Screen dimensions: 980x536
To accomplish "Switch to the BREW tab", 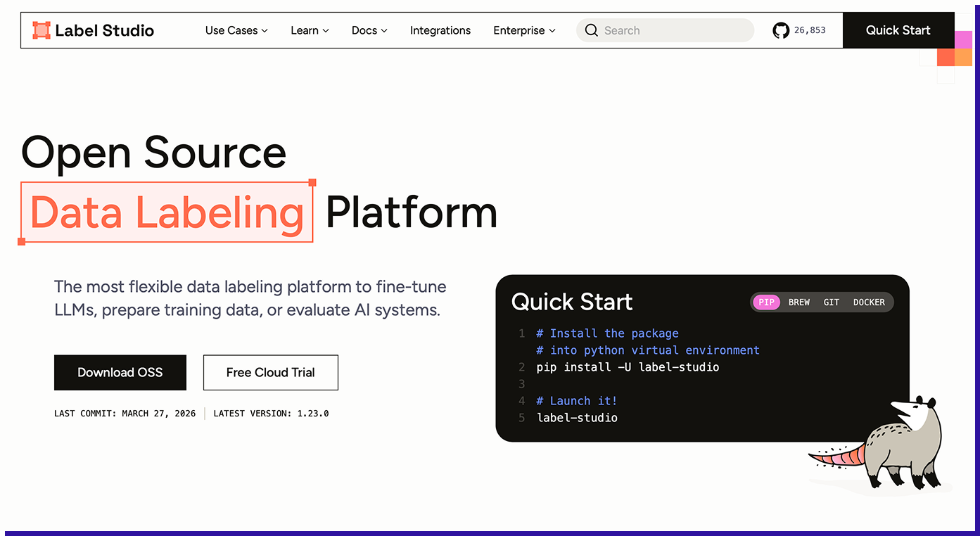I will coord(799,302).
